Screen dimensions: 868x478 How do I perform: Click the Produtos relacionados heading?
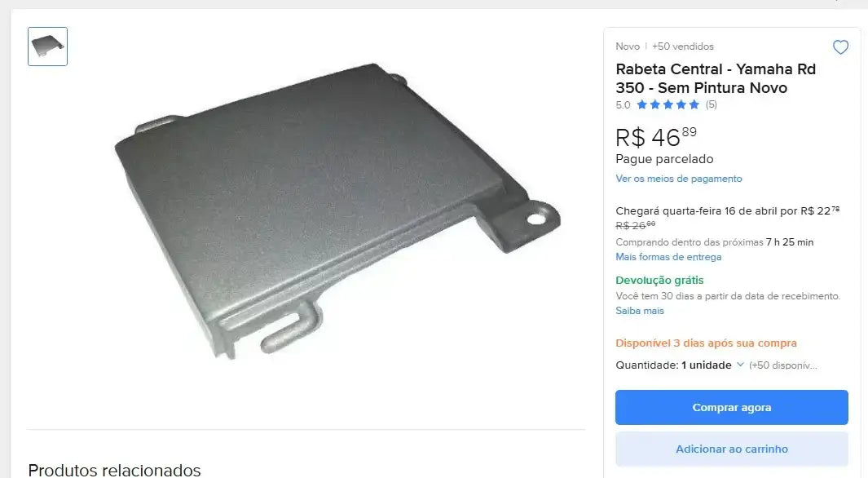click(114, 470)
